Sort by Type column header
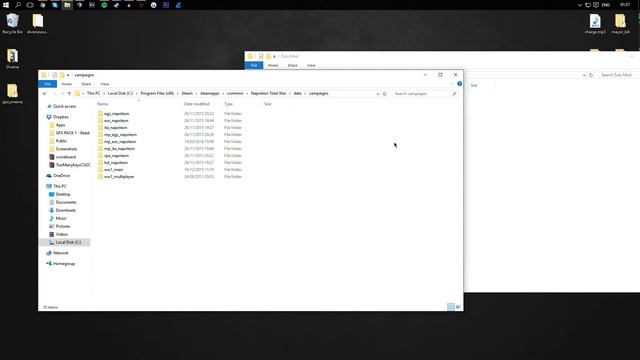The height and width of the screenshot is (360, 640). pyautogui.click(x=229, y=104)
